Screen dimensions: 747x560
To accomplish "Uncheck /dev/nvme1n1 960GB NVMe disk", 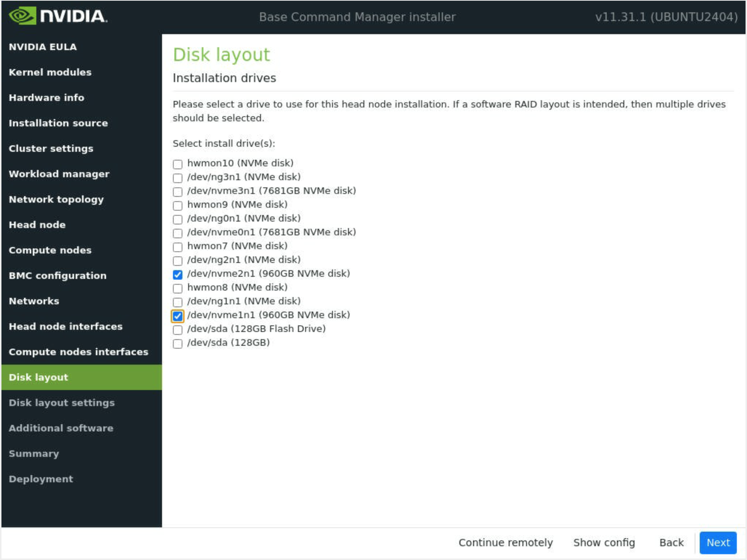I will [177, 316].
